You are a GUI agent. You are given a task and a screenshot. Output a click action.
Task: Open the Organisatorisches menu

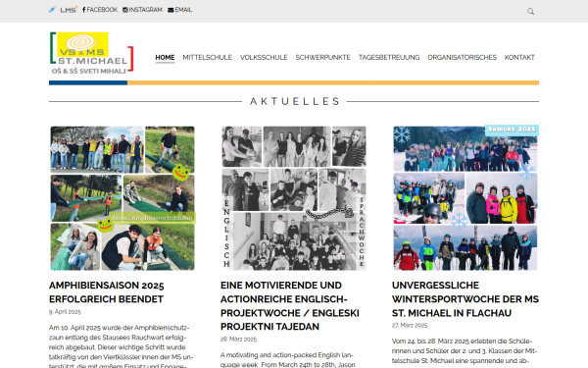point(462,58)
